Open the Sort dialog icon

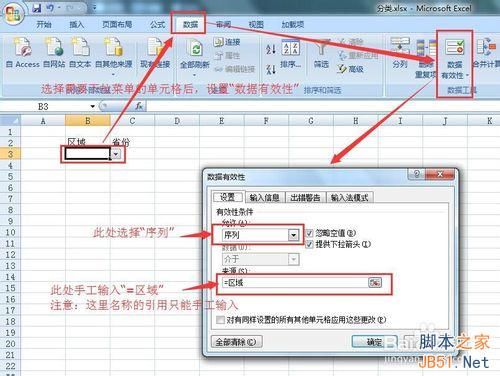pyautogui.click(x=291, y=47)
